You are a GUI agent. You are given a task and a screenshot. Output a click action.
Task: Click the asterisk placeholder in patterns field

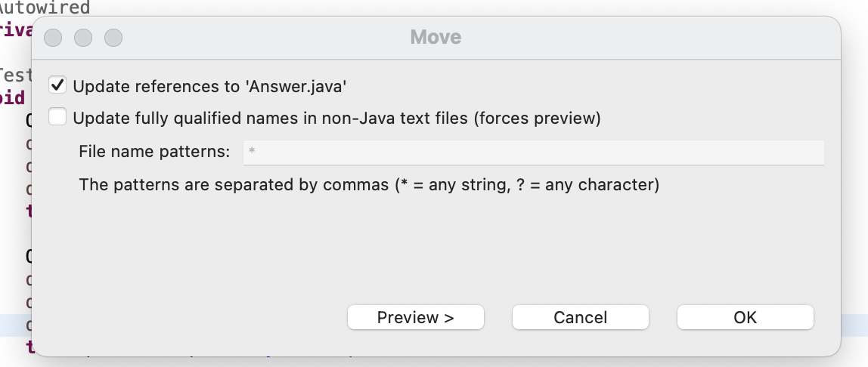click(252, 152)
